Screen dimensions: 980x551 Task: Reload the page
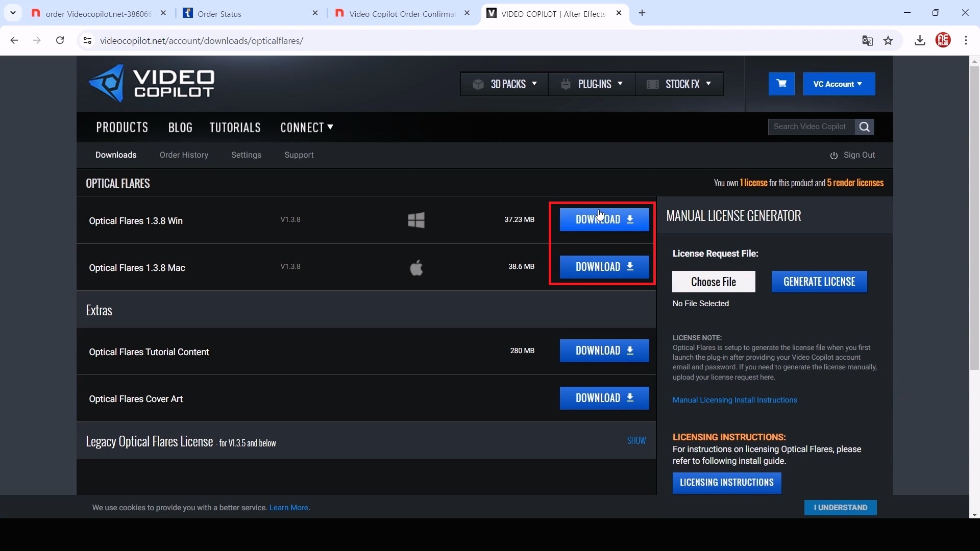pos(60,41)
